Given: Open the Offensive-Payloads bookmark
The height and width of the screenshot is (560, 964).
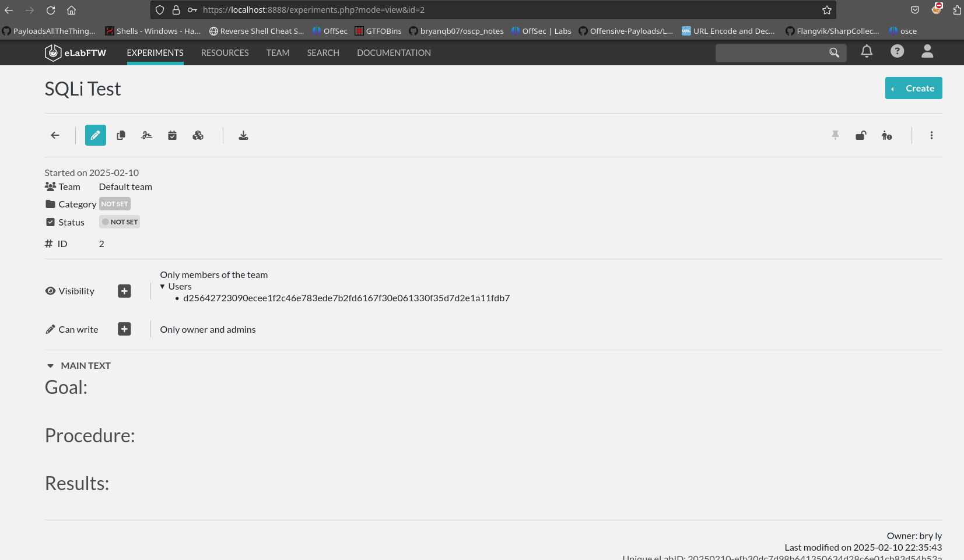Looking at the screenshot, I should point(626,31).
